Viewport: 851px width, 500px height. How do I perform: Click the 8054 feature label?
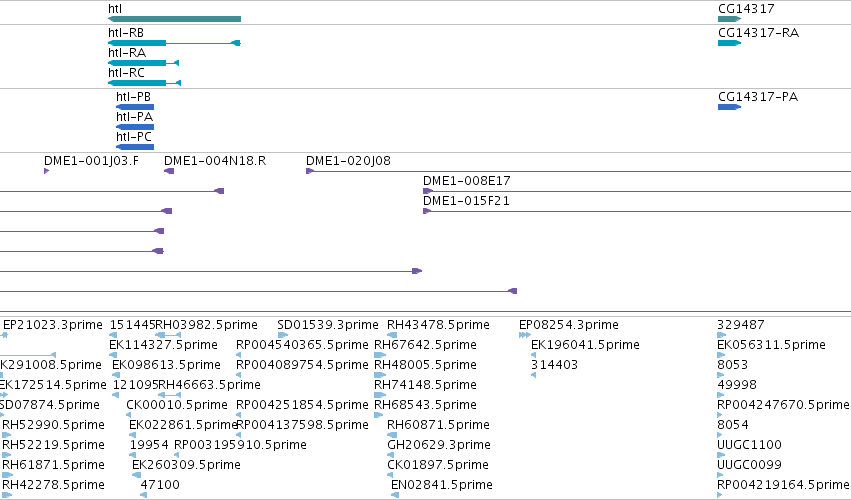click(x=732, y=425)
